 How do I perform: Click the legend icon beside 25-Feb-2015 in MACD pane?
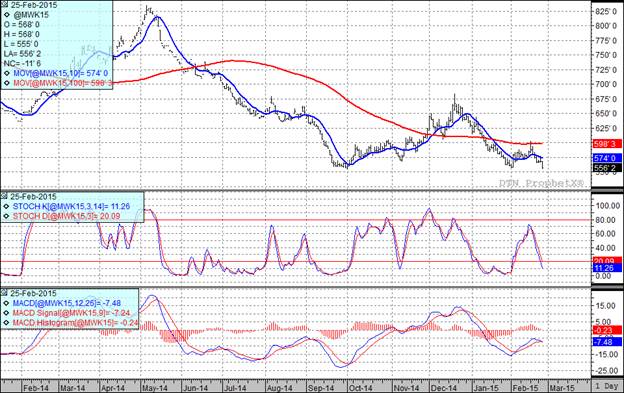tap(5, 293)
